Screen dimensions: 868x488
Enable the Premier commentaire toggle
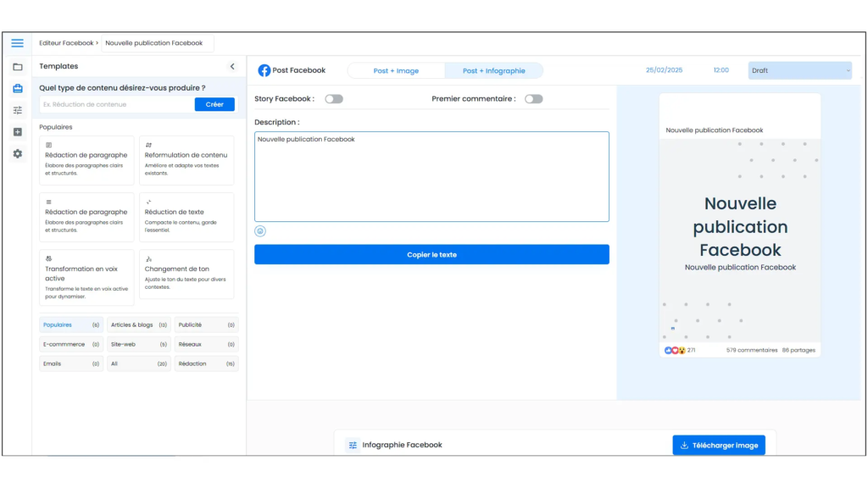[x=534, y=99]
